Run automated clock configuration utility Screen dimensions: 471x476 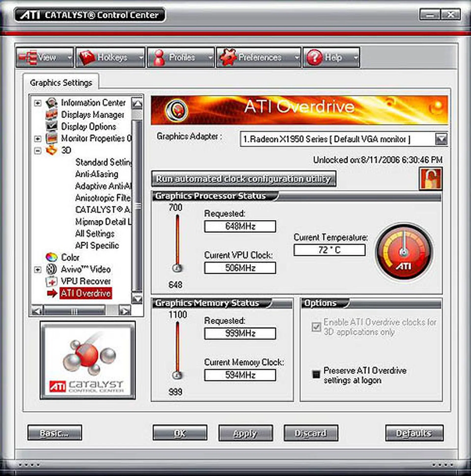click(243, 179)
